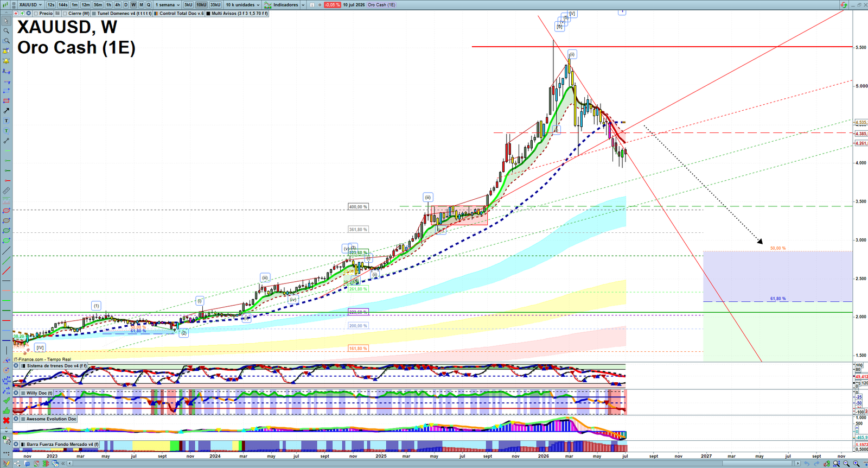Expand the Indicadores dropdown arrow
This screenshot has width=868, height=468.
303,5
